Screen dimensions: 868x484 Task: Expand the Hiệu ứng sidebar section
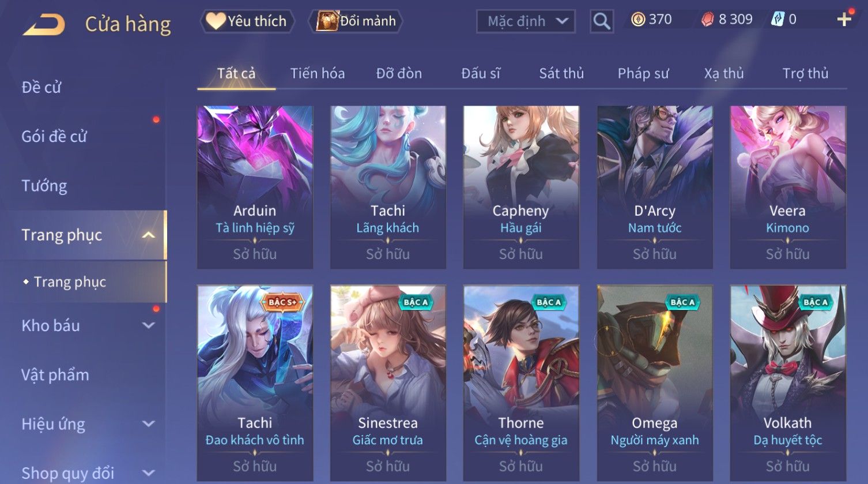point(149,424)
